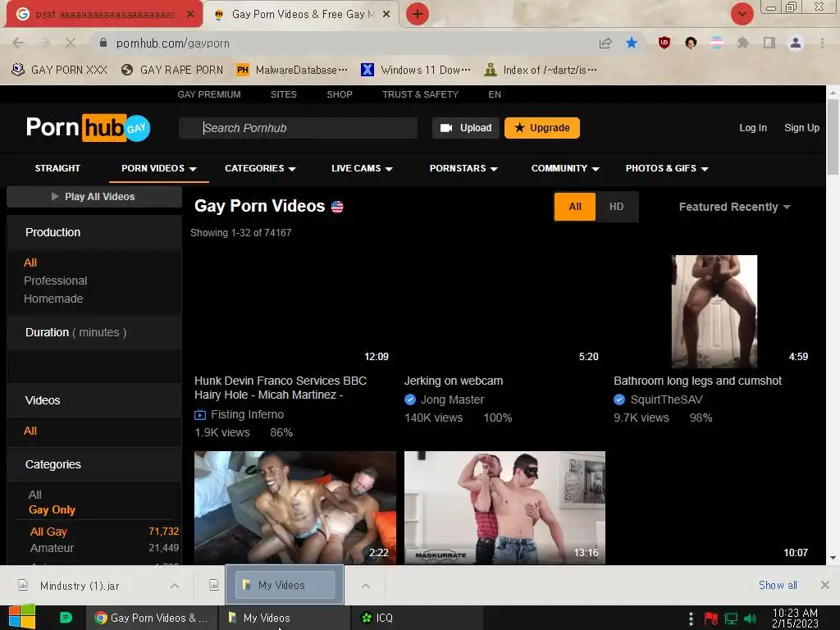Select Professional production filter

tap(55, 281)
